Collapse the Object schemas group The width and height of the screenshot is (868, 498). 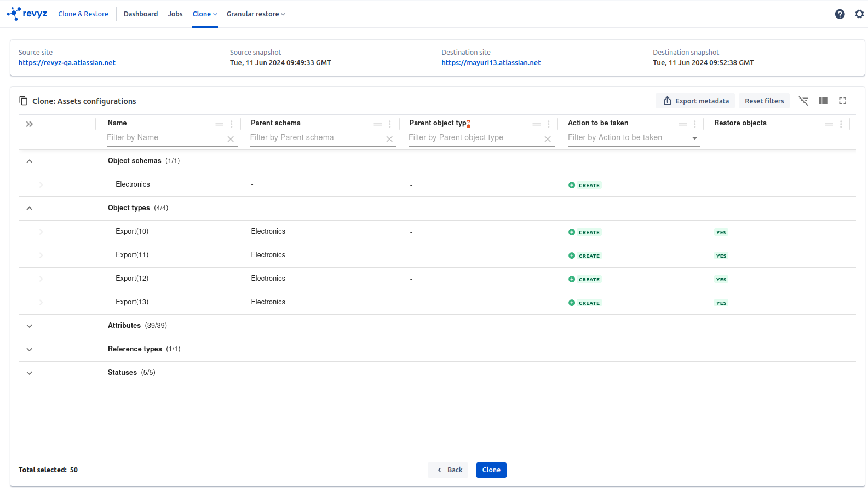coord(30,161)
